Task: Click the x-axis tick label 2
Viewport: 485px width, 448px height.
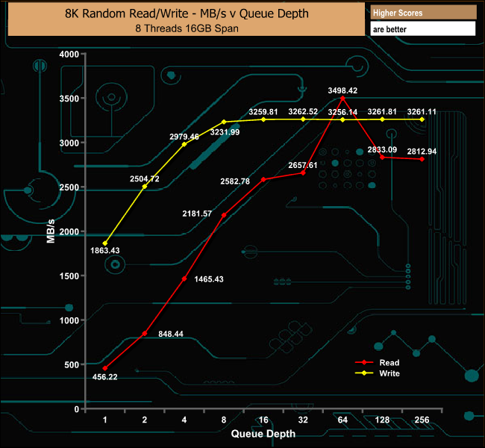Action: pos(145,420)
